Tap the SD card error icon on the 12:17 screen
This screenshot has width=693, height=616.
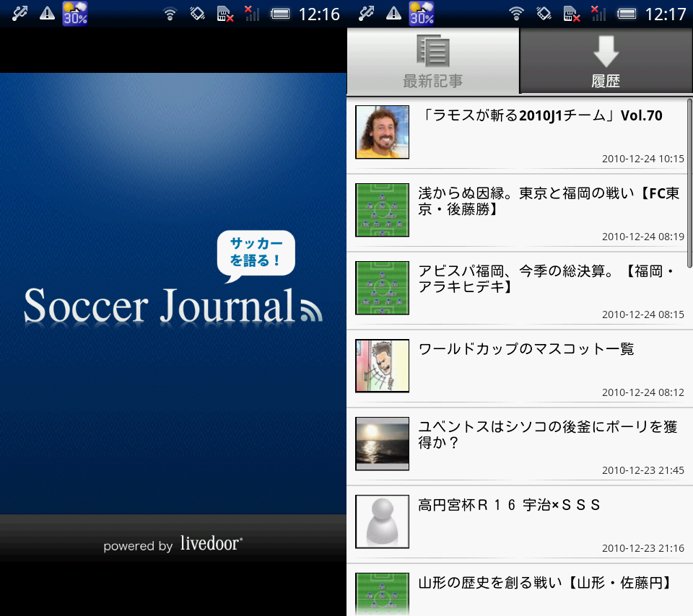click(x=572, y=14)
